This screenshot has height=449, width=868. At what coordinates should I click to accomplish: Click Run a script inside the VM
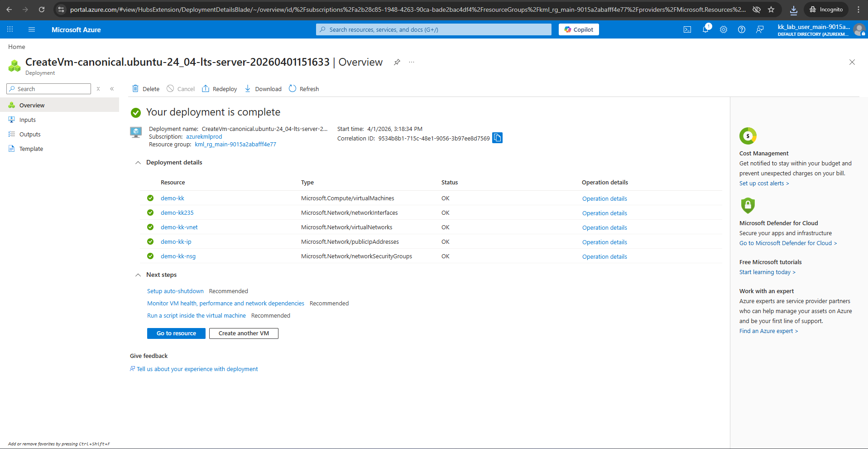[197, 316]
